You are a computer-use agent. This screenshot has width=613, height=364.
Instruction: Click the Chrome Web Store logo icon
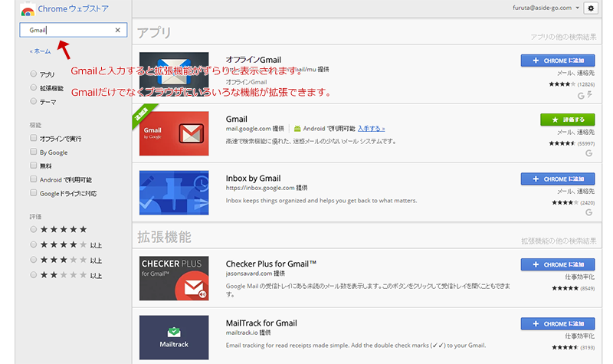click(x=28, y=9)
